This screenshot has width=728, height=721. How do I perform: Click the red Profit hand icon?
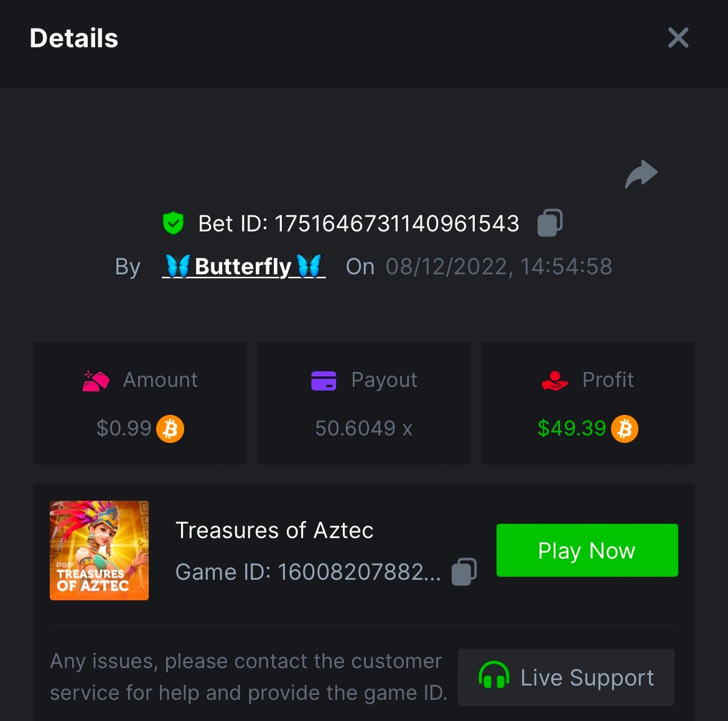coord(555,380)
